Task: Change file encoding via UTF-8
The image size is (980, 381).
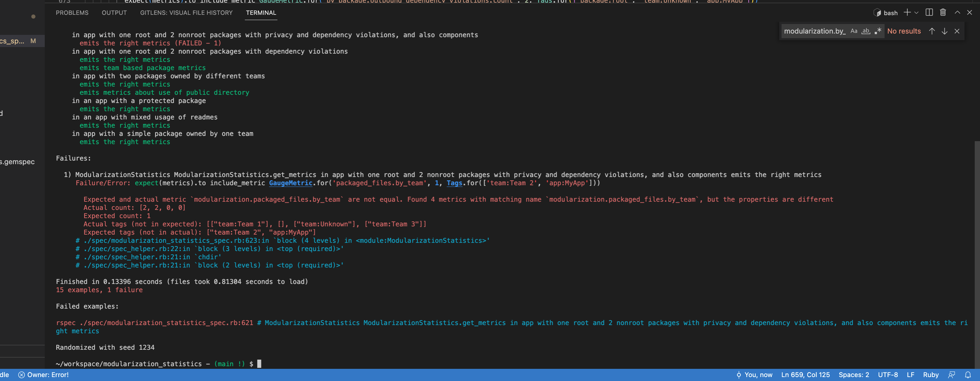Action: pos(888,375)
